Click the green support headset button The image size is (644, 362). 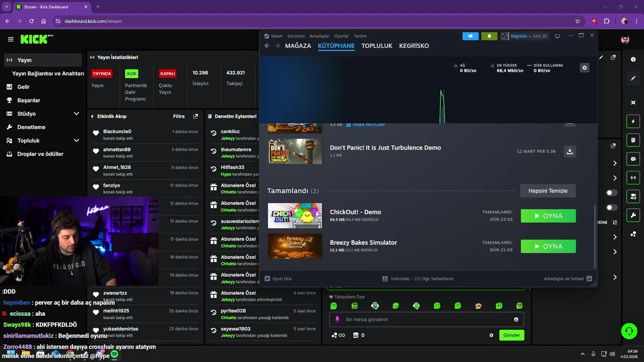pyautogui.click(x=629, y=331)
